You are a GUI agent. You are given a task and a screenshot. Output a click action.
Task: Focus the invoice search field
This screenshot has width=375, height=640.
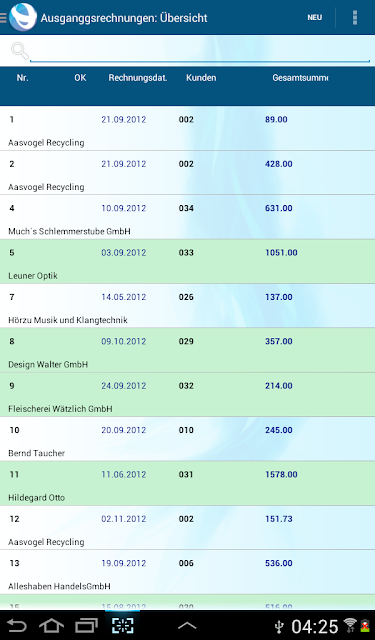[x=200, y=52]
